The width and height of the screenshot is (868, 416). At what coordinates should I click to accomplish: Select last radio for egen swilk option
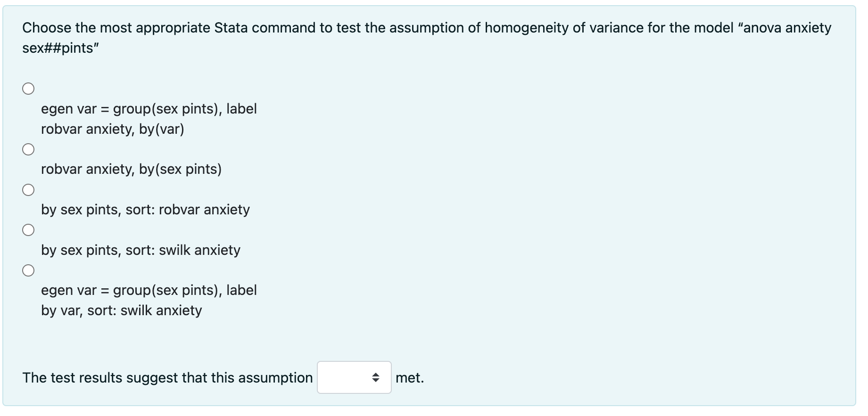[x=28, y=270]
